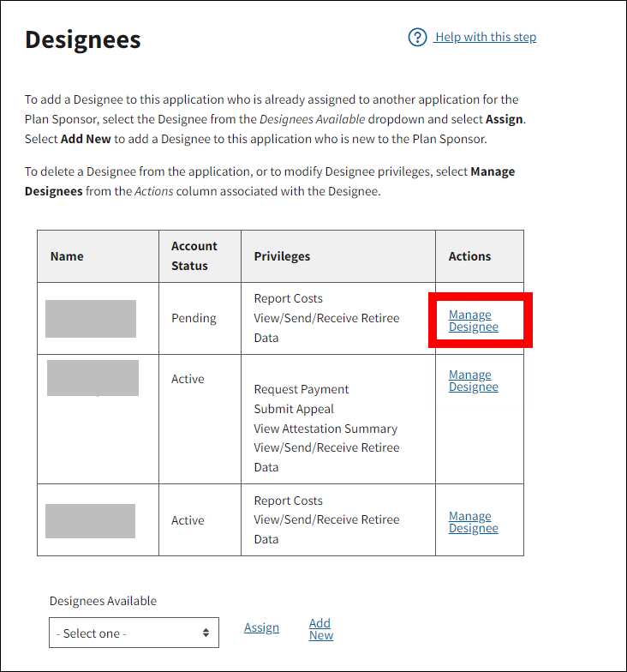Select the Actions column header

[469, 256]
